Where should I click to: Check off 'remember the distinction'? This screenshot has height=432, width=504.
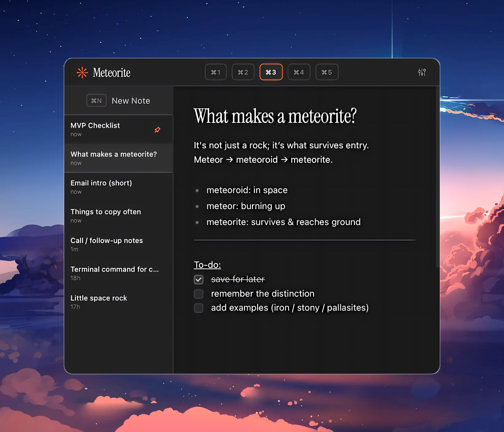point(198,294)
